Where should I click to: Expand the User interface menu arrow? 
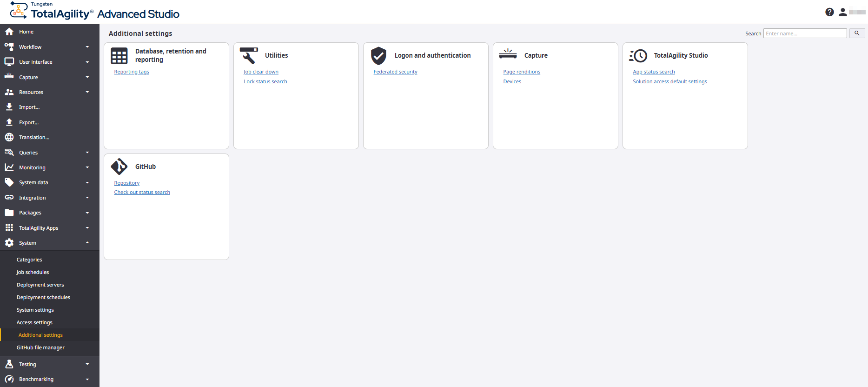(x=87, y=62)
